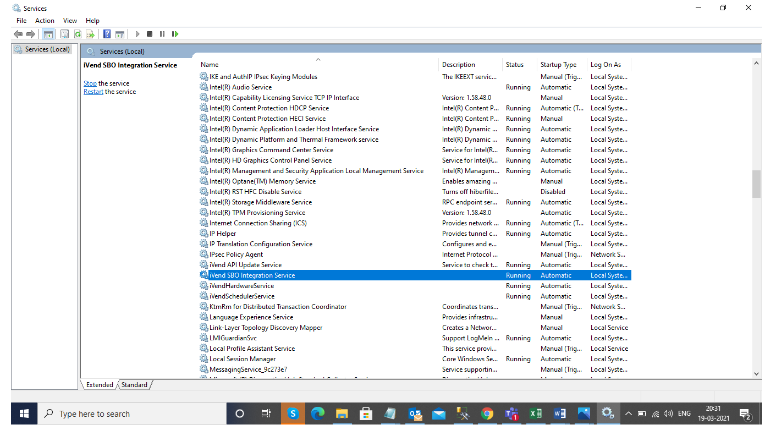Click the Start Service play icon

coord(138,34)
